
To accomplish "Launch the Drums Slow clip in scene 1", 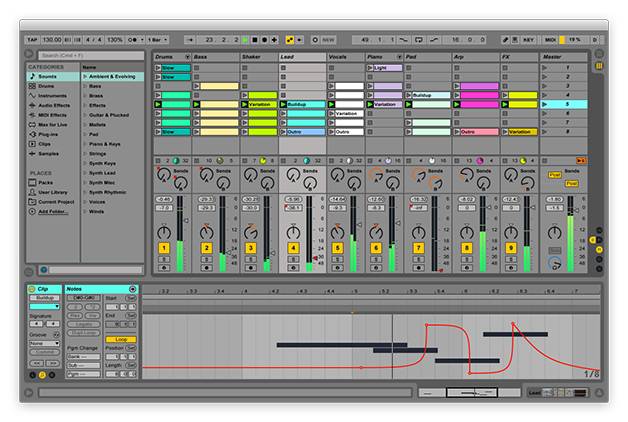I will 157,67.
